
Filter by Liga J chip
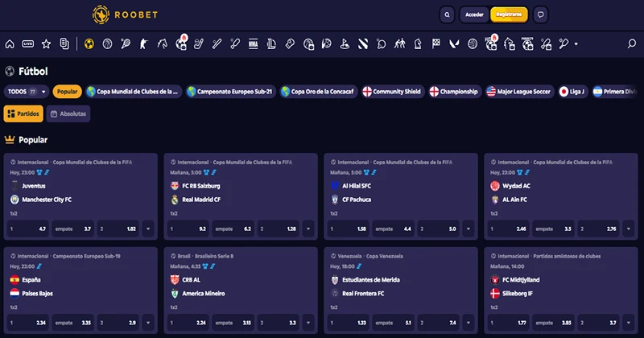[572, 92]
